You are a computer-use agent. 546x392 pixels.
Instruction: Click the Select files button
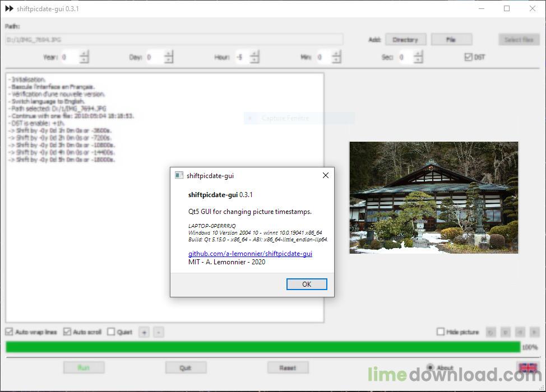point(519,40)
